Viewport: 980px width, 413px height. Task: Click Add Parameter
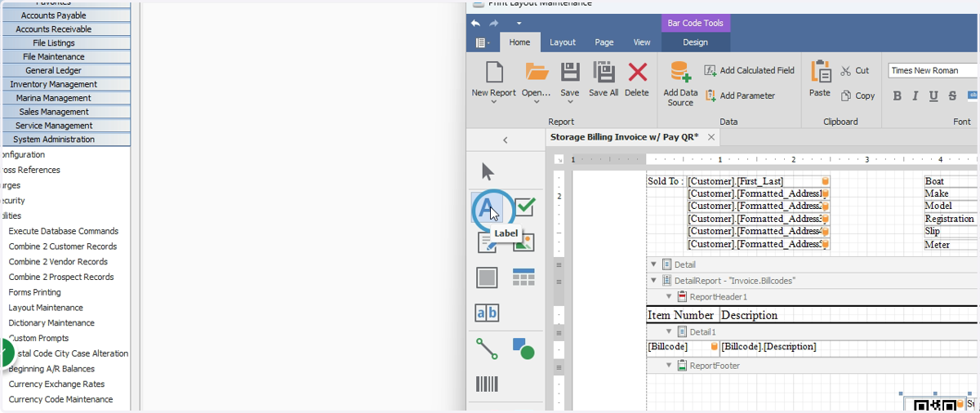(x=740, y=95)
